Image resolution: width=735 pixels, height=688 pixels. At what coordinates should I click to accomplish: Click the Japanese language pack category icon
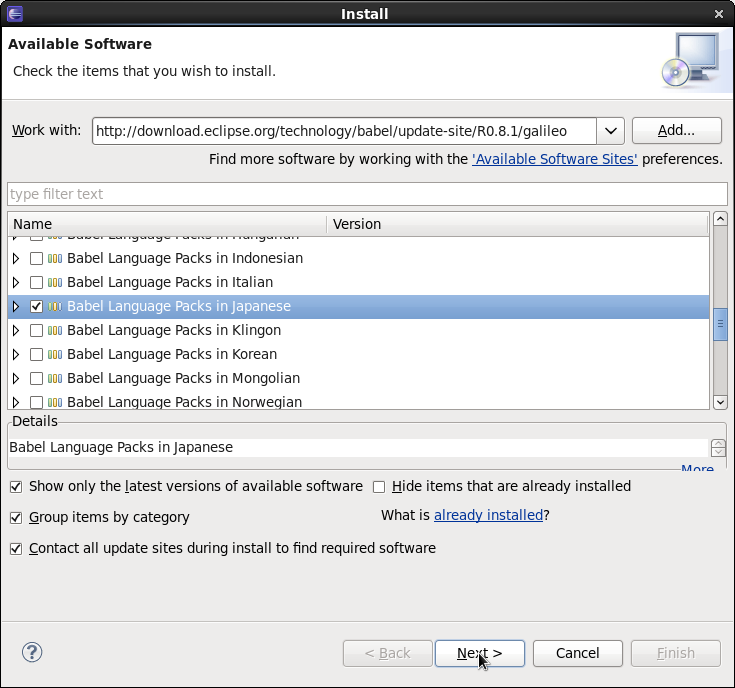tap(55, 307)
